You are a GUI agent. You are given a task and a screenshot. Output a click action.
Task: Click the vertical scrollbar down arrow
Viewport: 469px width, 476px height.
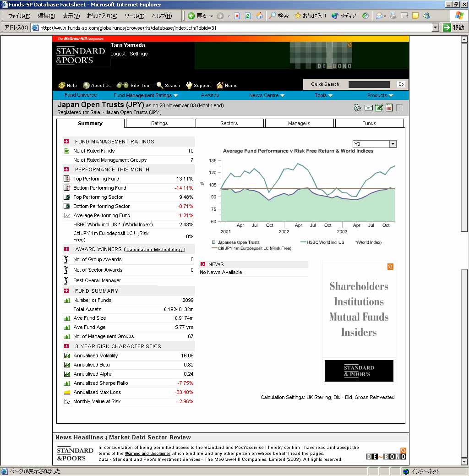(x=464, y=462)
